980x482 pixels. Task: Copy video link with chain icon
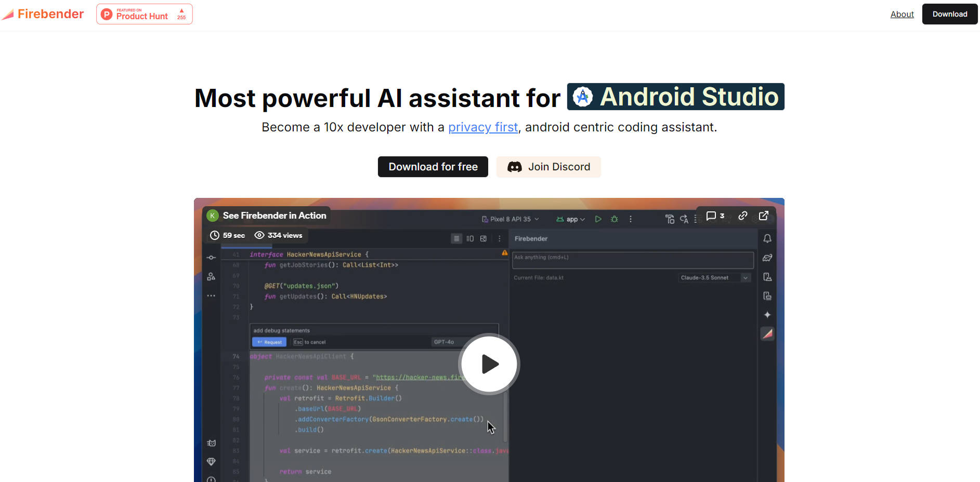click(742, 216)
